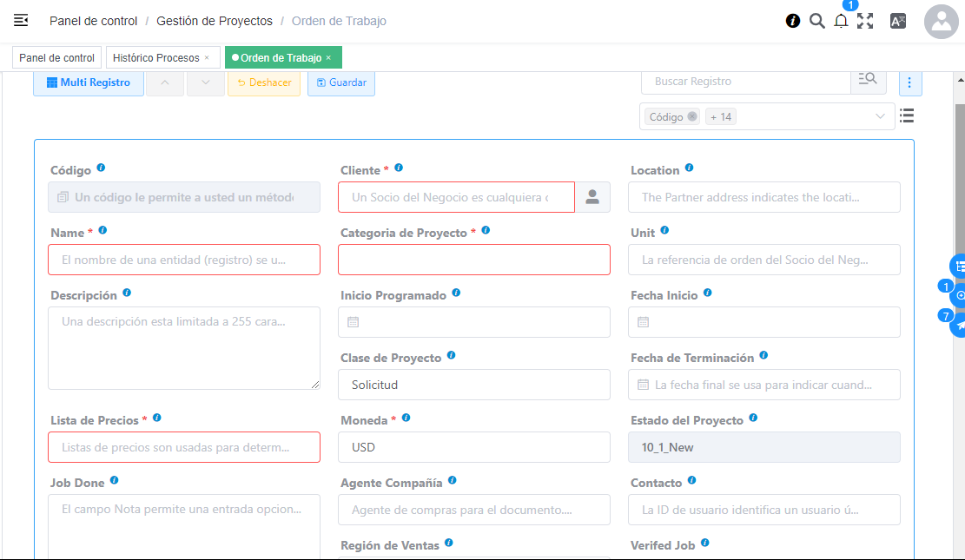Open the notifications bell
The height and width of the screenshot is (560, 965).
(x=841, y=21)
